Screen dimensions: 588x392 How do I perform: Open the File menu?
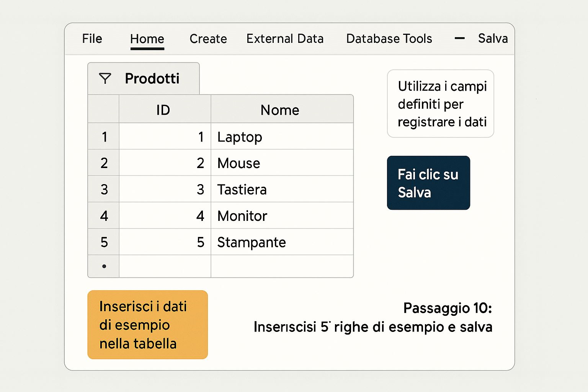(92, 39)
